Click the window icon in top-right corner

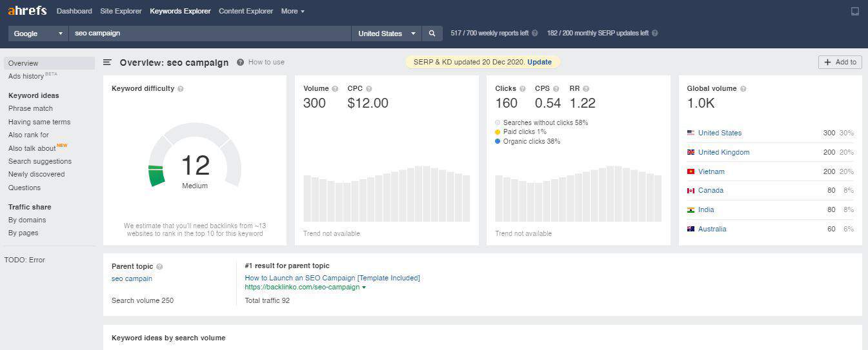855,11
